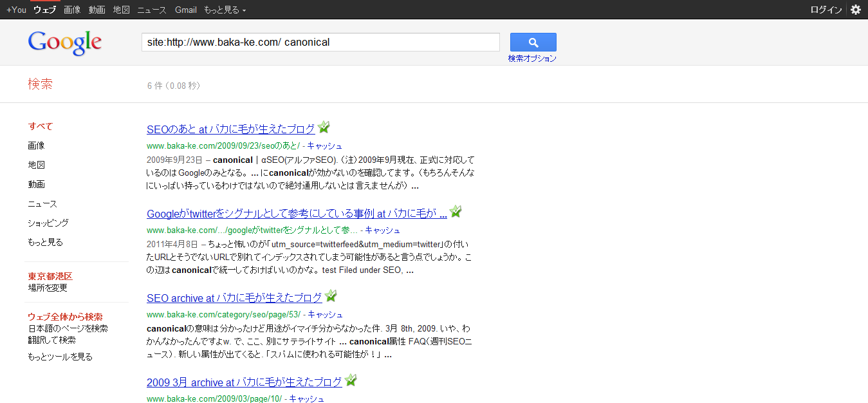Click the ログイン link
The width and height of the screenshot is (868, 403).
[826, 10]
